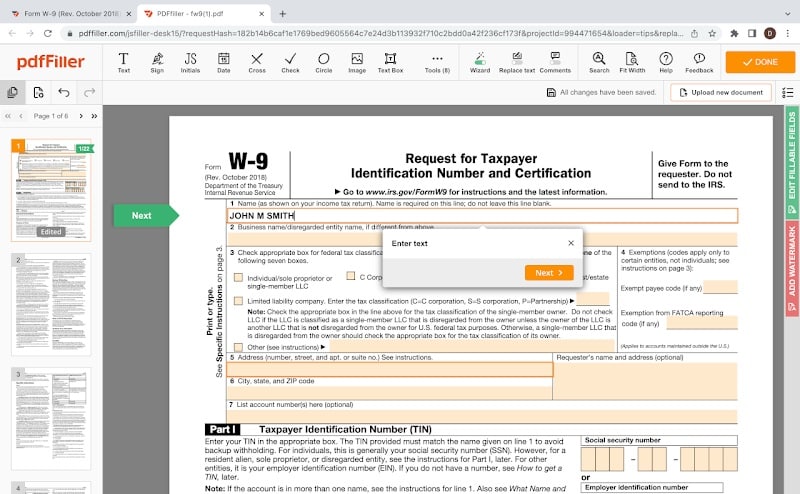Click City, state, and ZIP code field
The width and height of the screenshot is (800, 494).
click(390, 392)
